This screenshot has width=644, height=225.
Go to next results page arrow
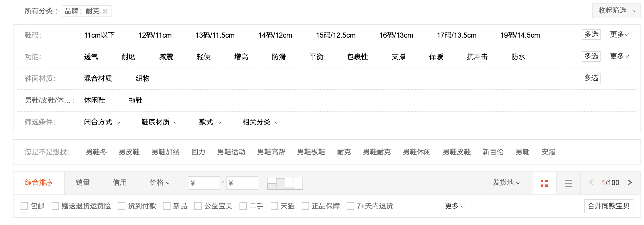pyautogui.click(x=630, y=182)
